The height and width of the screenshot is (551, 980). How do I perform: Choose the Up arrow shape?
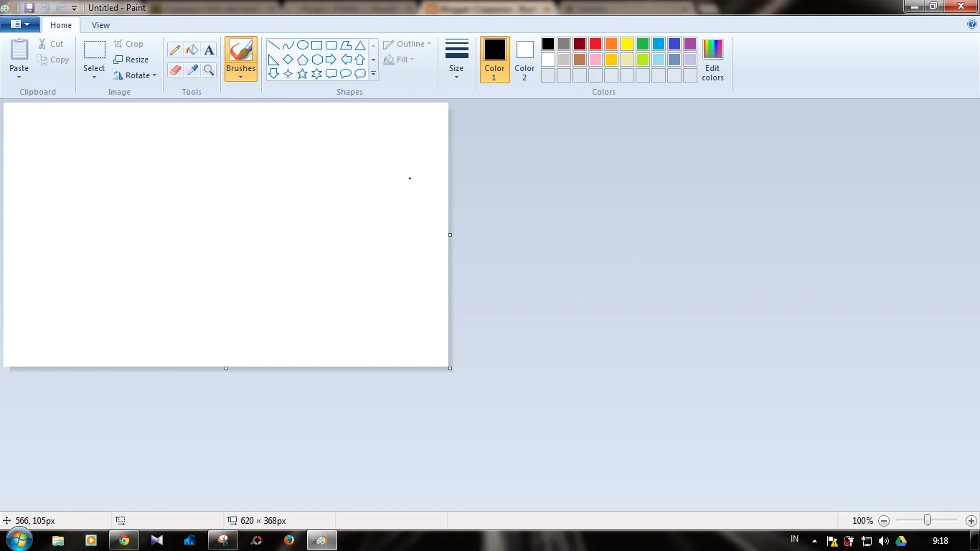360,60
